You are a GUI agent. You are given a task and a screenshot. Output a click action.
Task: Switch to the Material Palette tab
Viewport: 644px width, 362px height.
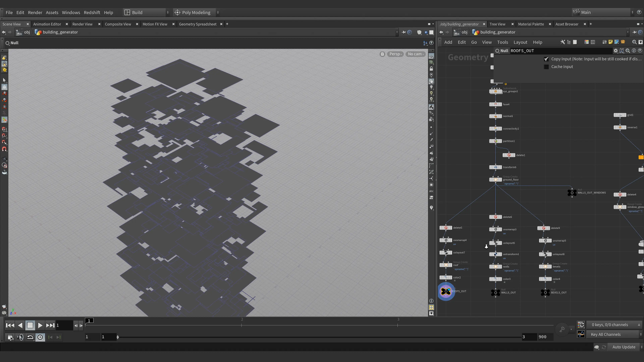[531, 24]
